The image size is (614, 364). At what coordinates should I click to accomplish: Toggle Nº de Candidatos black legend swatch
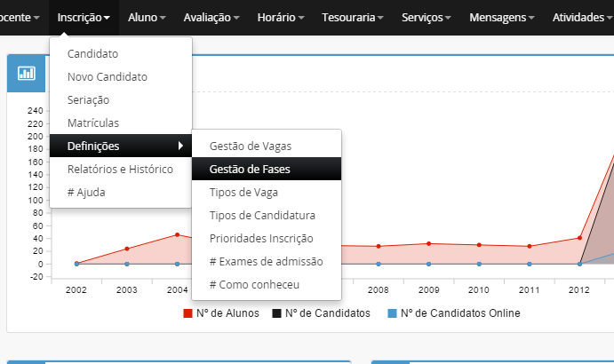pyautogui.click(x=276, y=313)
